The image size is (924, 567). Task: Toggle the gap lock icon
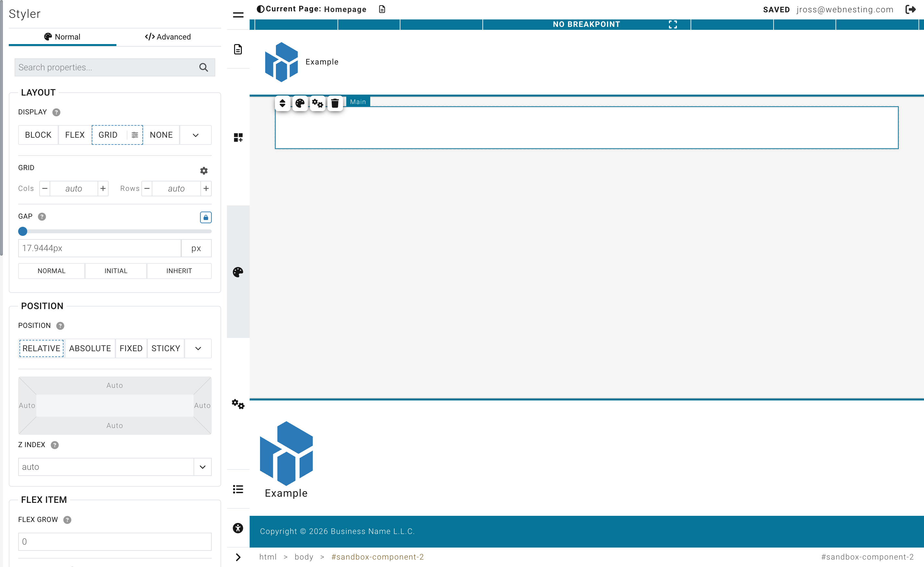coord(206,217)
